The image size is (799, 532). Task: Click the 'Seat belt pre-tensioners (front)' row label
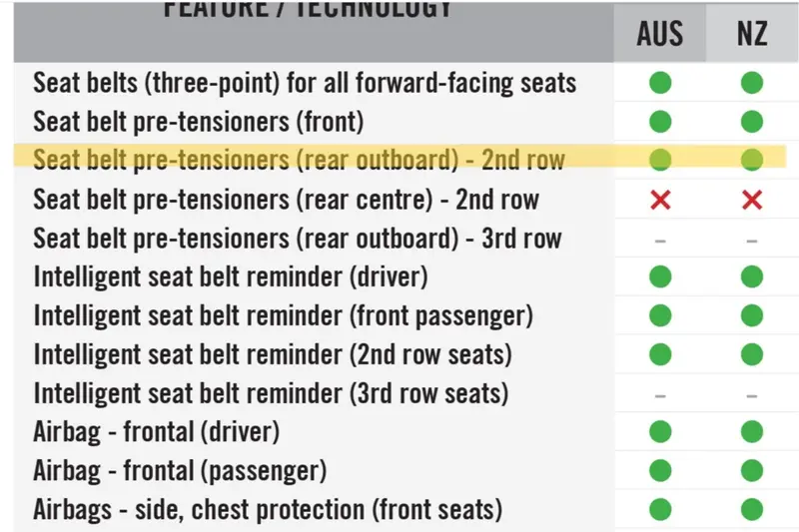pos(199,122)
